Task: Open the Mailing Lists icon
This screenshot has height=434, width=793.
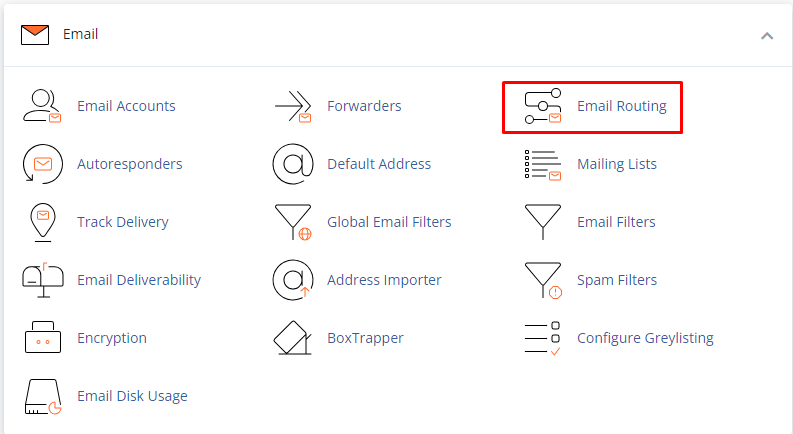Action: (x=543, y=164)
